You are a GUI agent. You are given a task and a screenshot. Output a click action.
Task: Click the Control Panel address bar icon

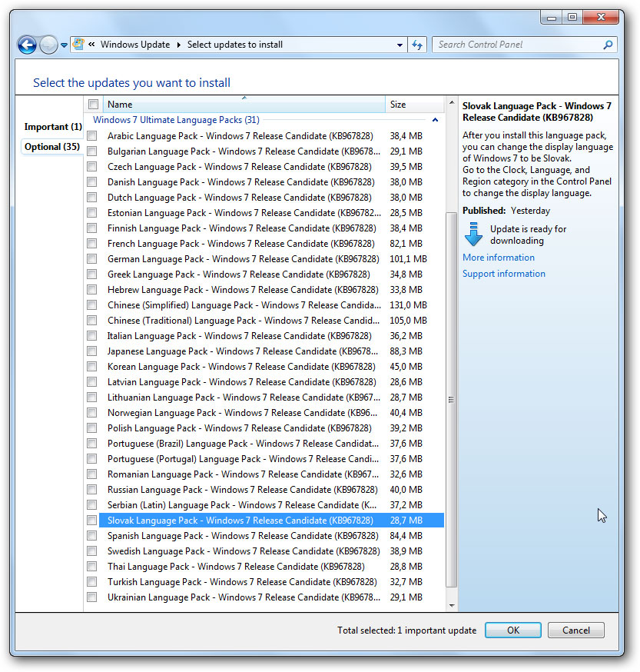78,44
